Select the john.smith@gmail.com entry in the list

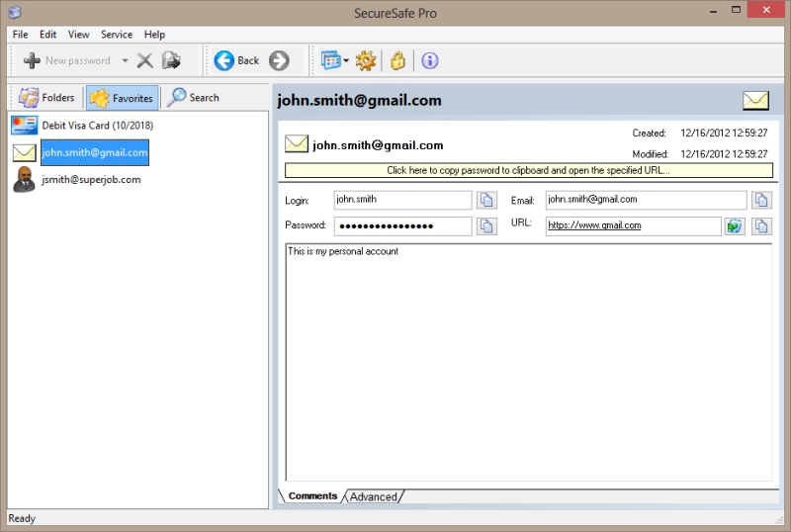click(95, 152)
